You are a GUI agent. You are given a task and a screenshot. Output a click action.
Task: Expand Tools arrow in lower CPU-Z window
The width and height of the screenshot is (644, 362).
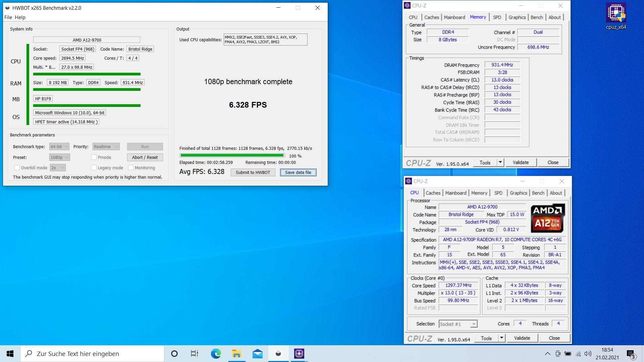tap(501, 338)
